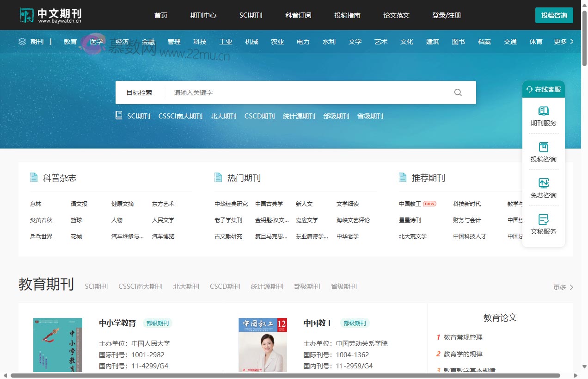
Task: Click the stacked layers 期刊 icon
Action: pyautogui.click(x=22, y=42)
